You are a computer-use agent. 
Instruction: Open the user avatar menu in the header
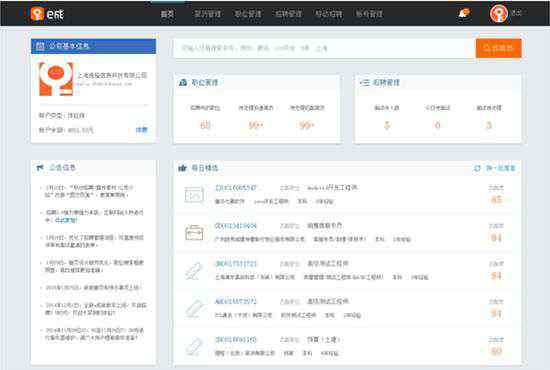(498, 14)
